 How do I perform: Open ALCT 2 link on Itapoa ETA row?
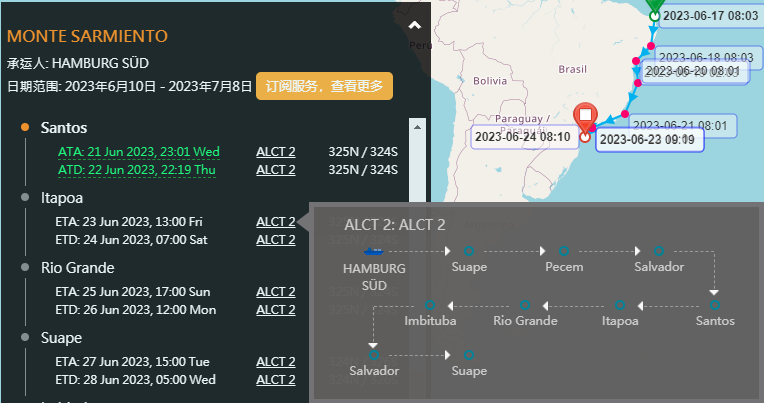click(x=276, y=222)
